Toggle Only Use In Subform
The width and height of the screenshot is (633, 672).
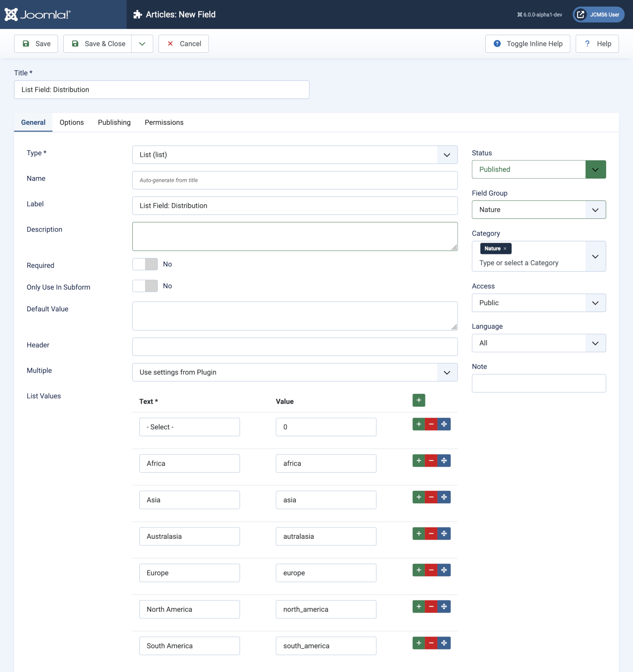(x=145, y=286)
